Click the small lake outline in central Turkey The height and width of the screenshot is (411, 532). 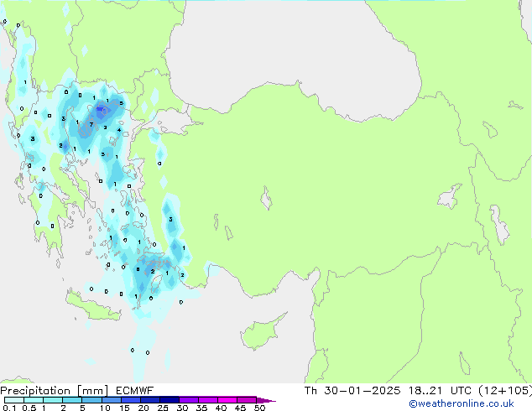(268, 200)
